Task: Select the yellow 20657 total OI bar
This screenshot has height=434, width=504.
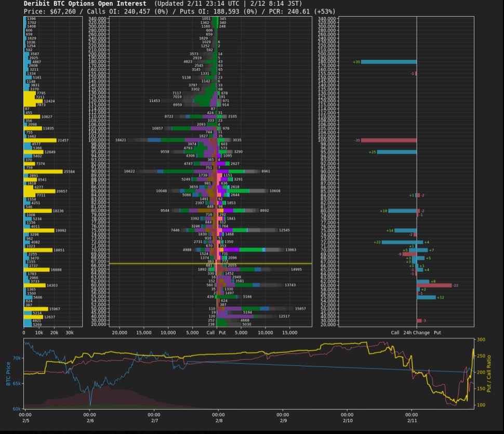Action: point(39,191)
